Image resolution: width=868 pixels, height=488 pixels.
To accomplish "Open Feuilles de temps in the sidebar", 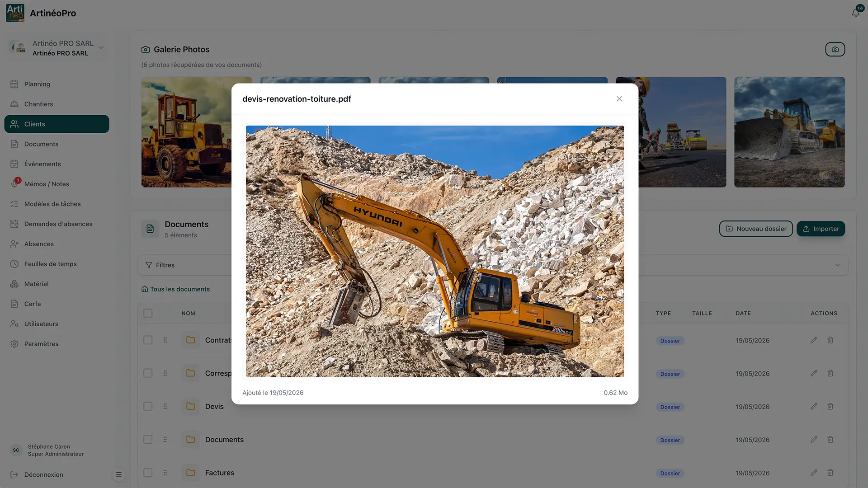I will click(x=57, y=264).
